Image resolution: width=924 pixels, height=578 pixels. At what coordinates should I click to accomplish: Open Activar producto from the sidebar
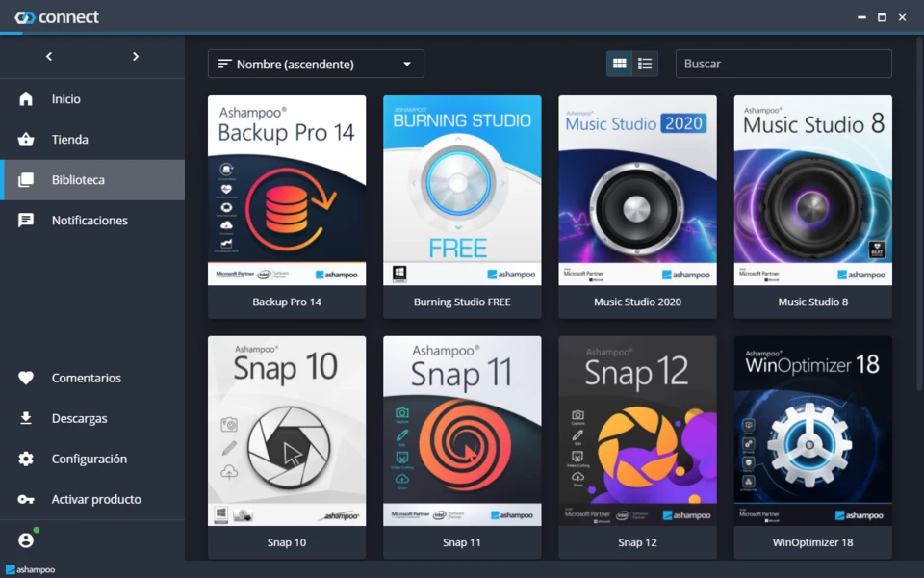92,499
